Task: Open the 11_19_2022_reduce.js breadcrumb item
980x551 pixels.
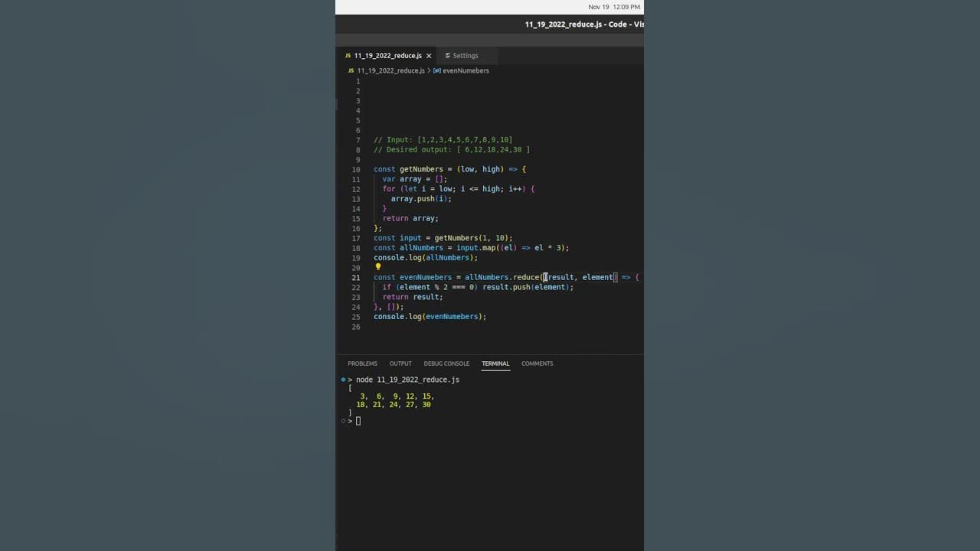Action: [x=390, y=70]
